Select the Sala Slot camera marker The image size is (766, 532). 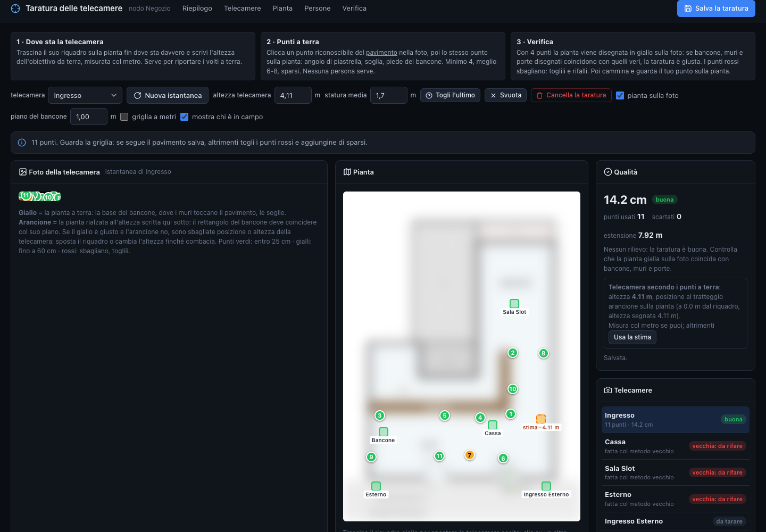pyautogui.click(x=514, y=304)
